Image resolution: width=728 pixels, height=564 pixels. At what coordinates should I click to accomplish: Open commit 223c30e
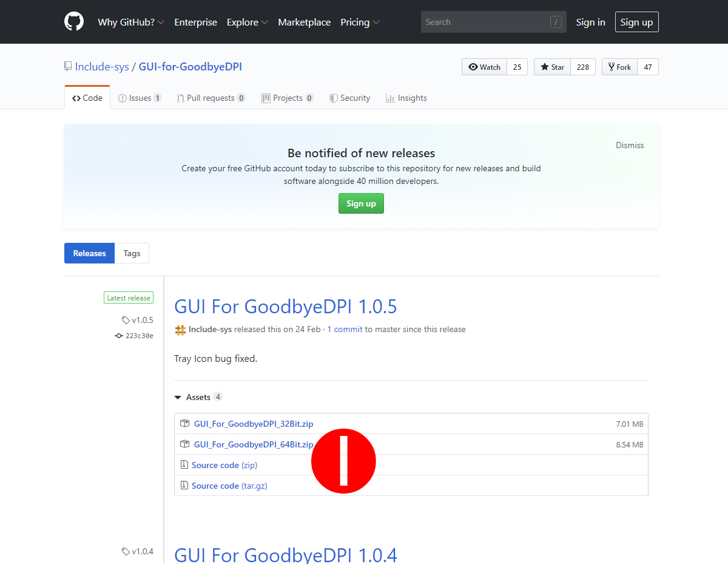[x=134, y=335]
